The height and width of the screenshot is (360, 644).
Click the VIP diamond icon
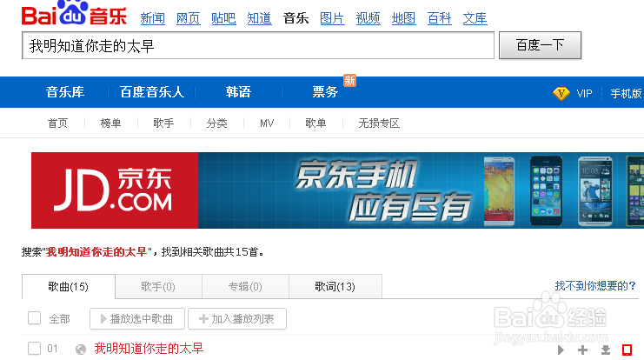(x=561, y=93)
